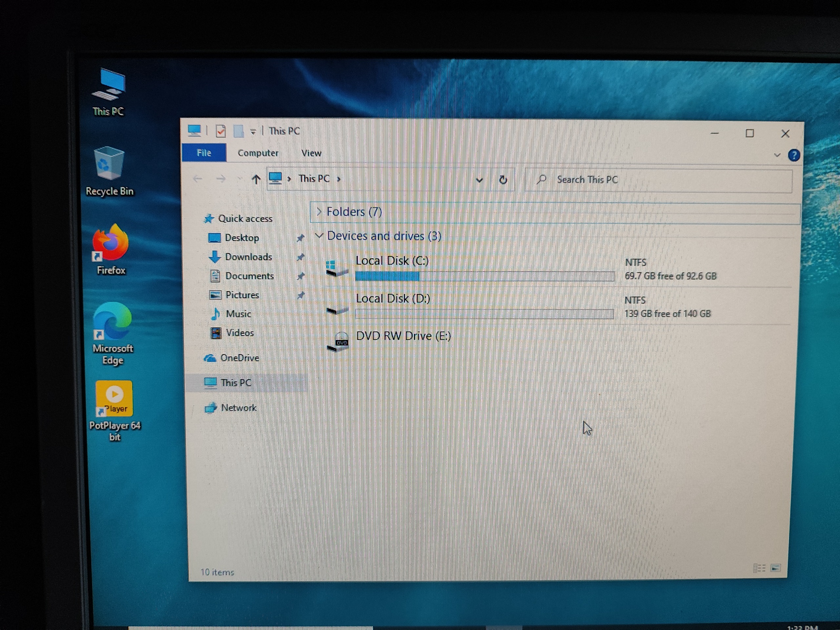Click the Refresh button beside address bar
Viewport: 840px width, 630px height.
pyautogui.click(x=503, y=179)
